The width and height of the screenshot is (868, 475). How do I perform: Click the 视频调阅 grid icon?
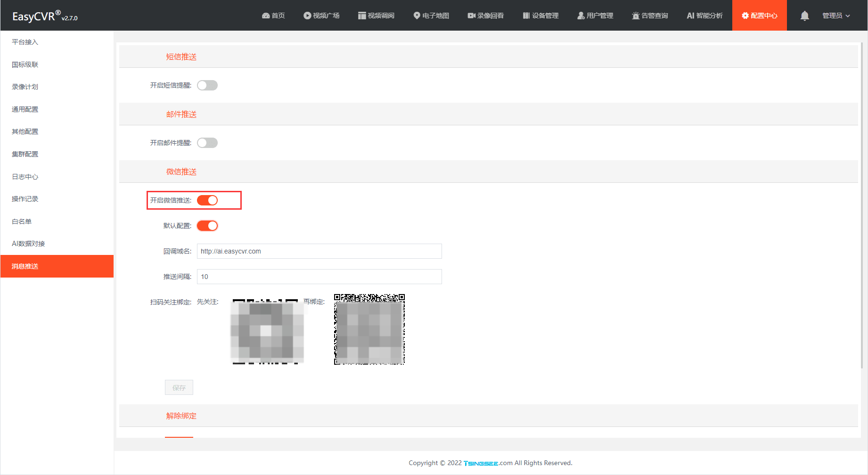pyautogui.click(x=362, y=16)
